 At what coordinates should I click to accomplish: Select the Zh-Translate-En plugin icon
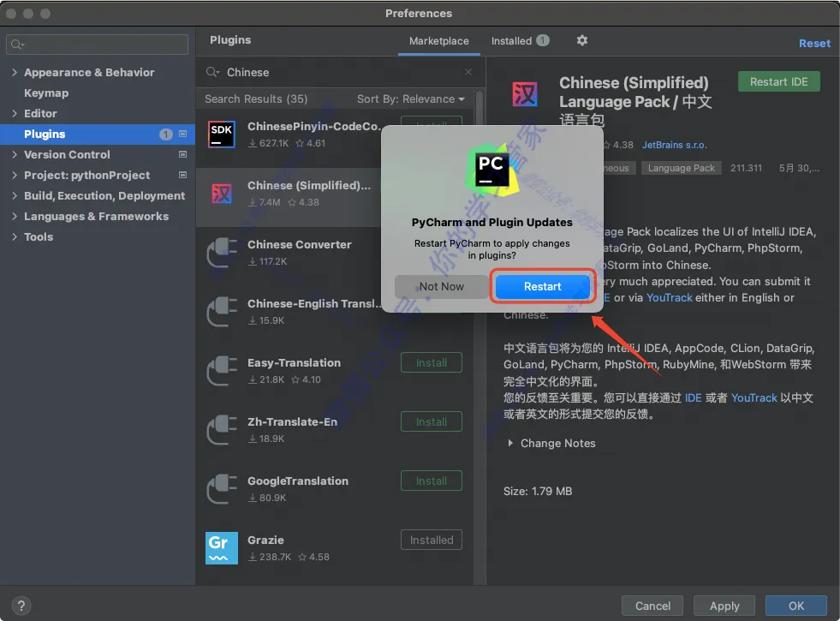(x=222, y=430)
